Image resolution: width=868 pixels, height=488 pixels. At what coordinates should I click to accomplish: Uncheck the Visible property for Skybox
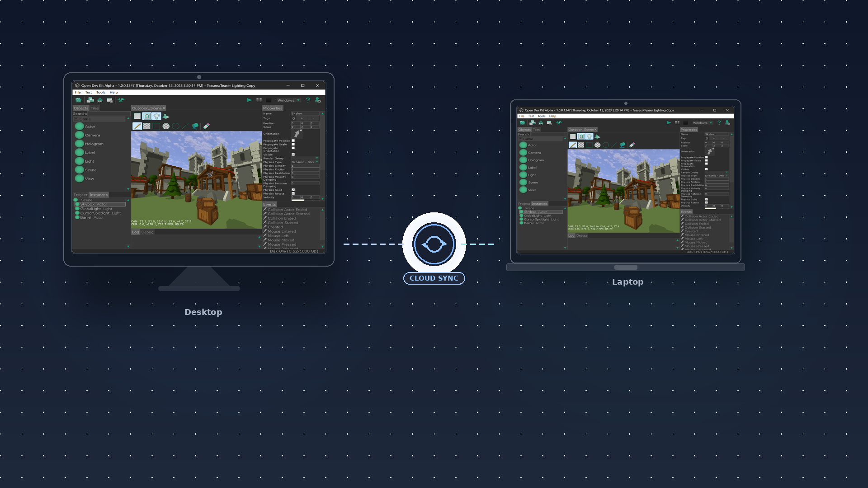point(293,154)
